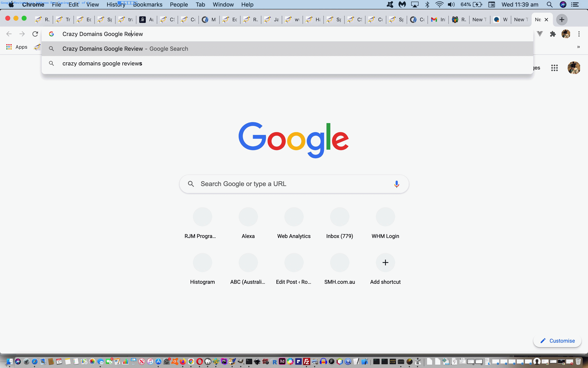This screenshot has height=368, width=588.
Task: Open the People menu
Action: (179, 5)
